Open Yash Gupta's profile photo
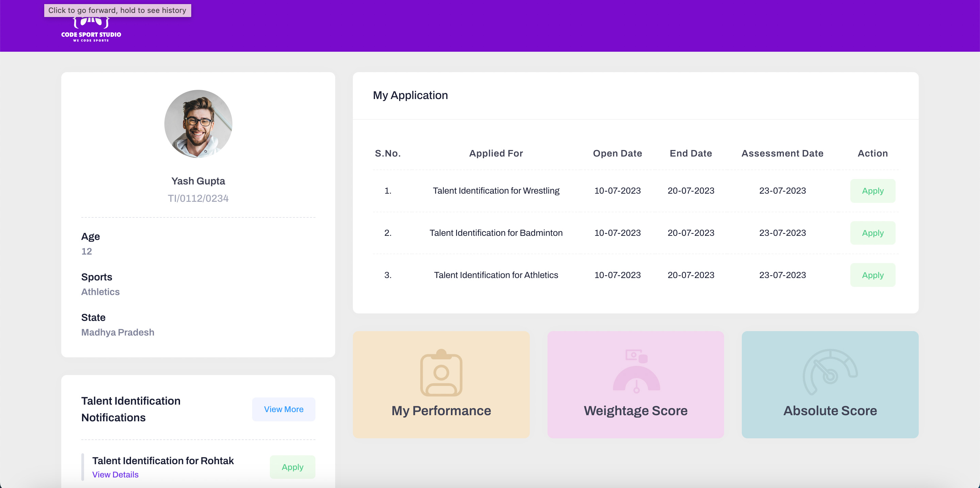 pos(198,124)
